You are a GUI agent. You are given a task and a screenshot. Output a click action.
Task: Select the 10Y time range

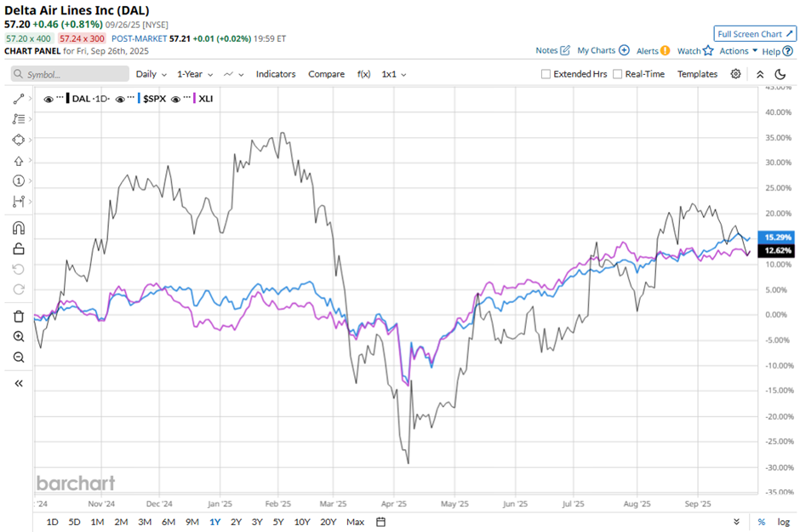(302, 522)
